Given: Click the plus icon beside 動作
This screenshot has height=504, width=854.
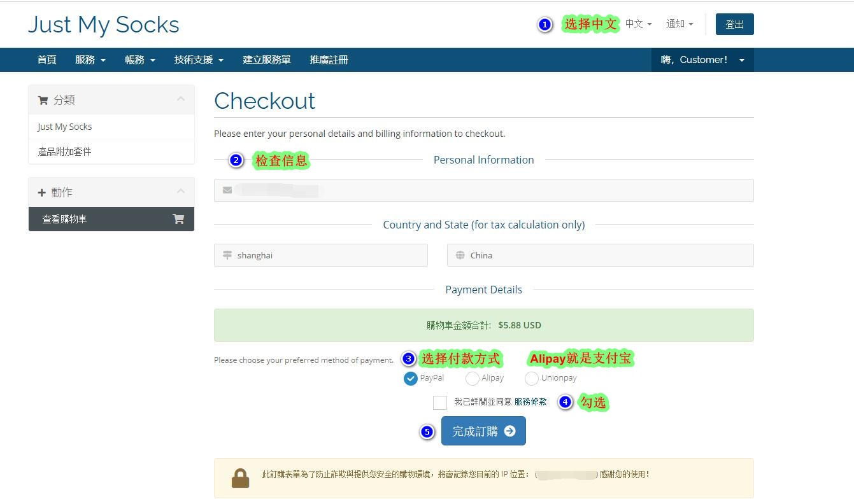Looking at the screenshot, I should pos(42,192).
